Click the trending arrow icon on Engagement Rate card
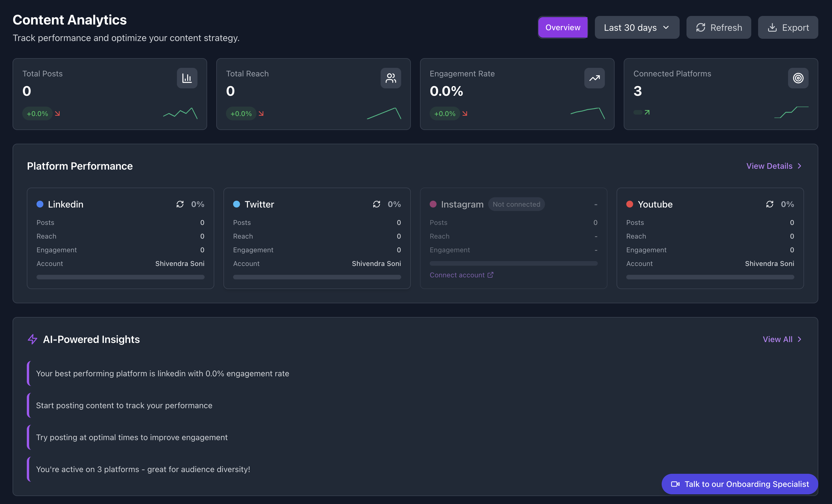Image resolution: width=832 pixels, height=504 pixels. 594,78
